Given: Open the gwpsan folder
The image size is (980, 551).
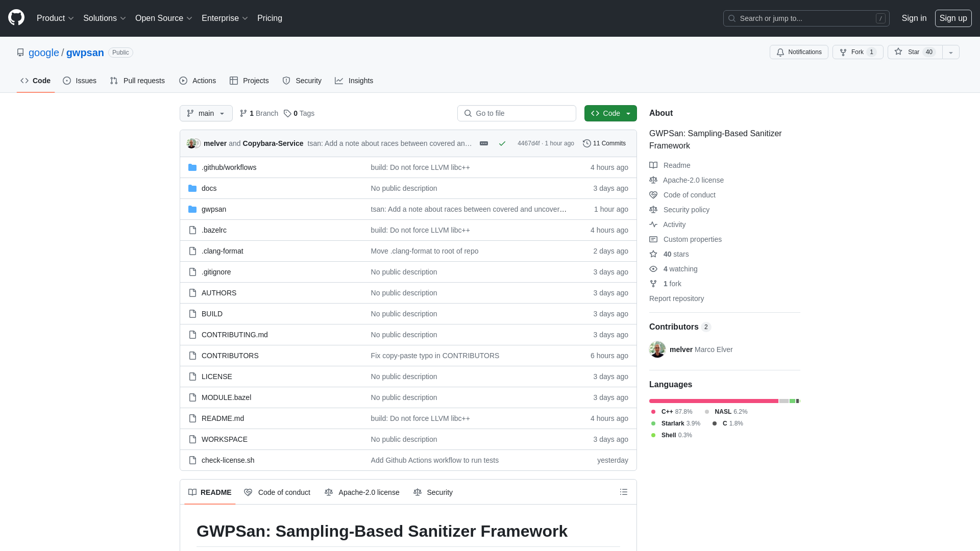Looking at the screenshot, I should tap(213, 209).
